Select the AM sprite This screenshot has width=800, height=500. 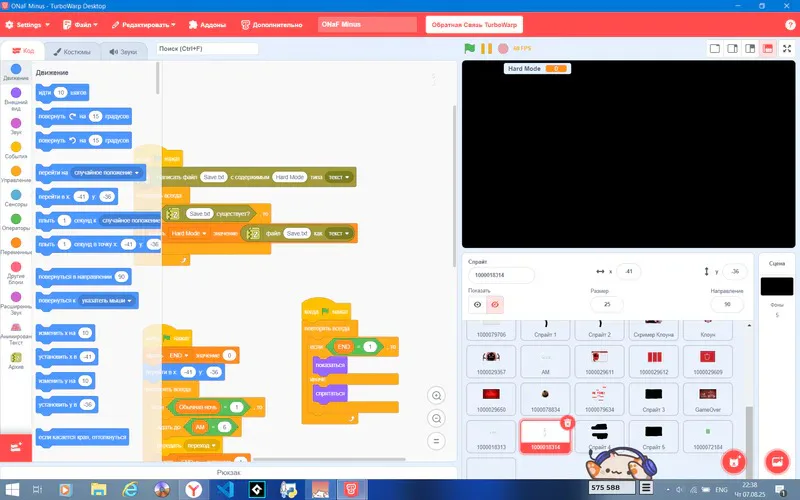tap(545, 361)
